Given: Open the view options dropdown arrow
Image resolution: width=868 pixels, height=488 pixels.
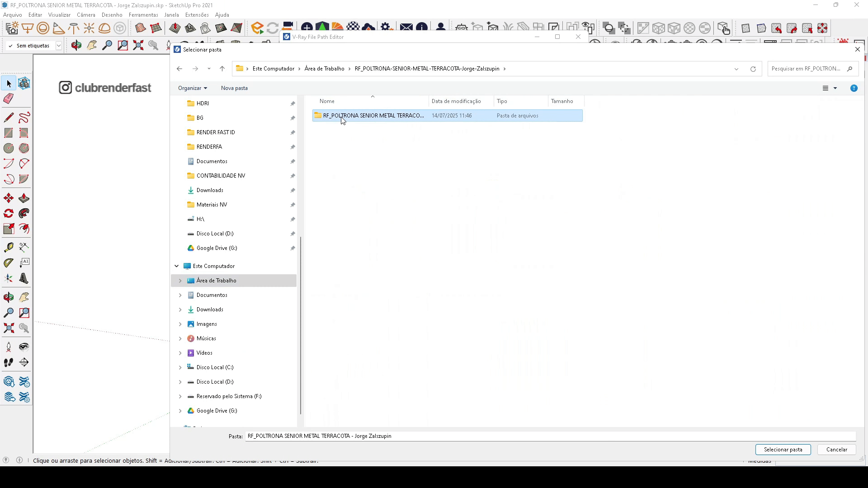Looking at the screenshot, I should (835, 88).
